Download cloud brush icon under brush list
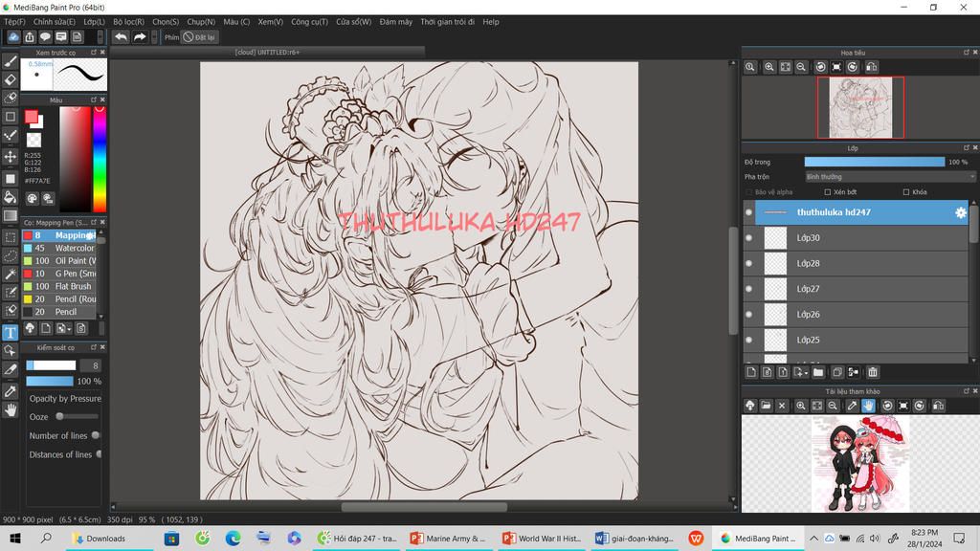This screenshot has height=551, width=980. click(x=30, y=328)
